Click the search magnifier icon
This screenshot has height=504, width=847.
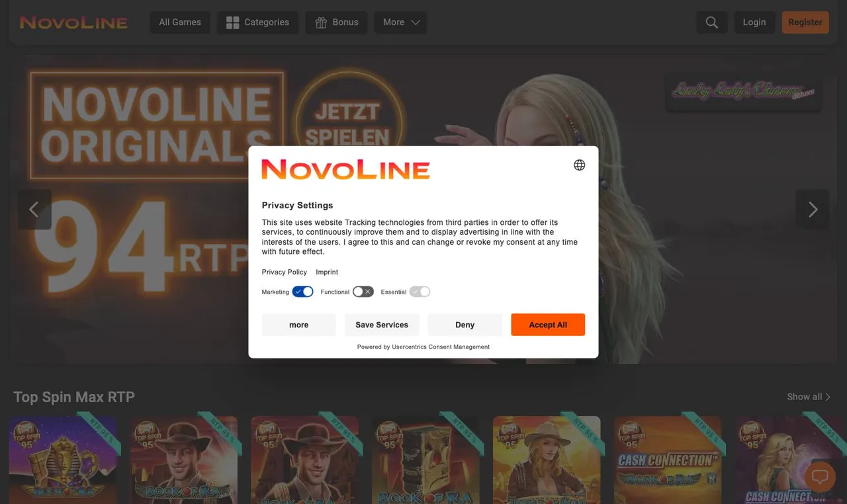[x=712, y=22]
